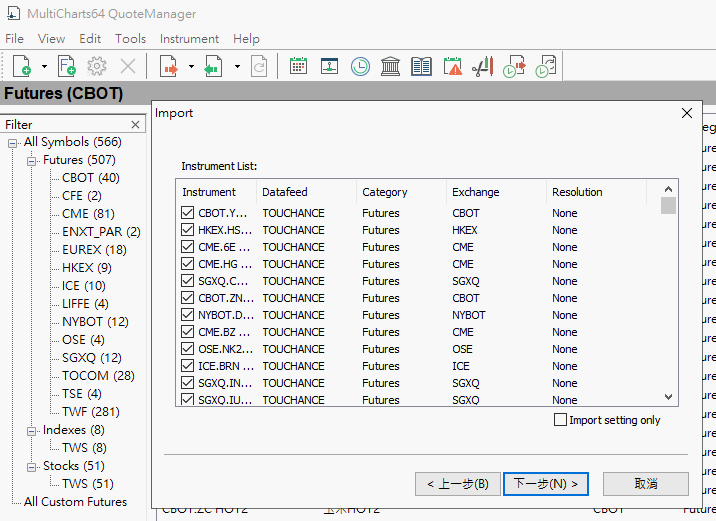The height and width of the screenshot is (521, 716).
Task: Select CBOT (40) in the filter tree
Action: point(91,178)
